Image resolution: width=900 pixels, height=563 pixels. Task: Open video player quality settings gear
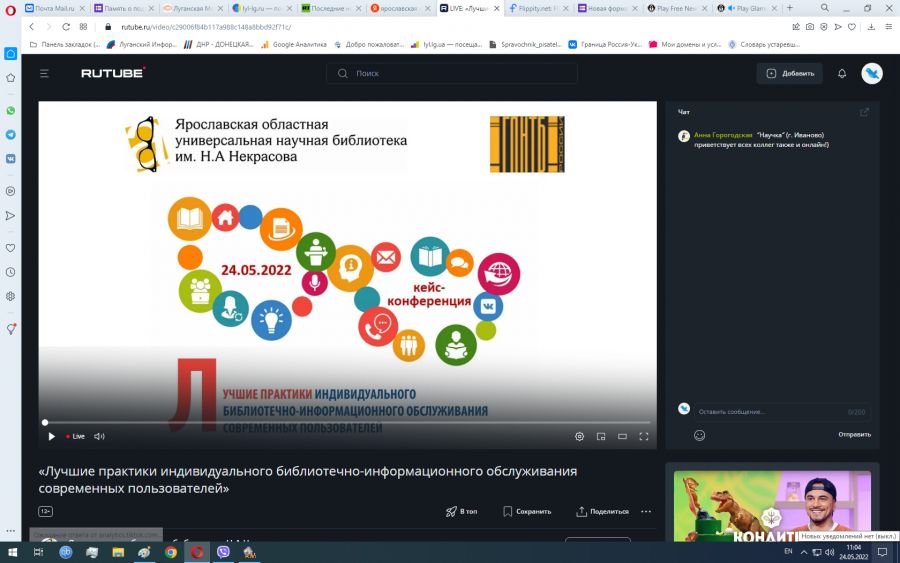[x=579, y=436]
